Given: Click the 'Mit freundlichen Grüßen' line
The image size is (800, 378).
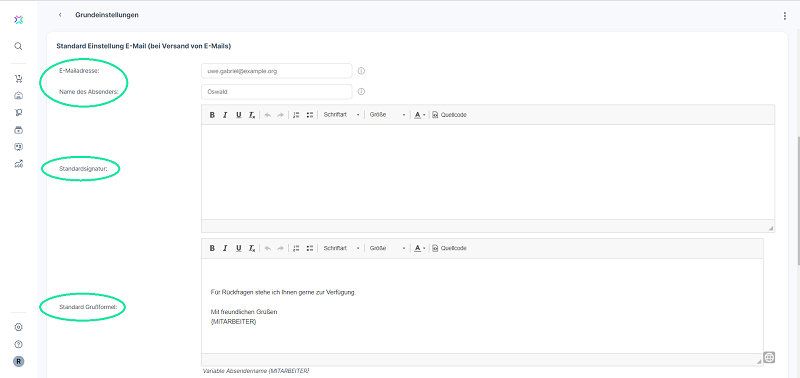Looking at the screenshot, I should click(x=243, y=312).
